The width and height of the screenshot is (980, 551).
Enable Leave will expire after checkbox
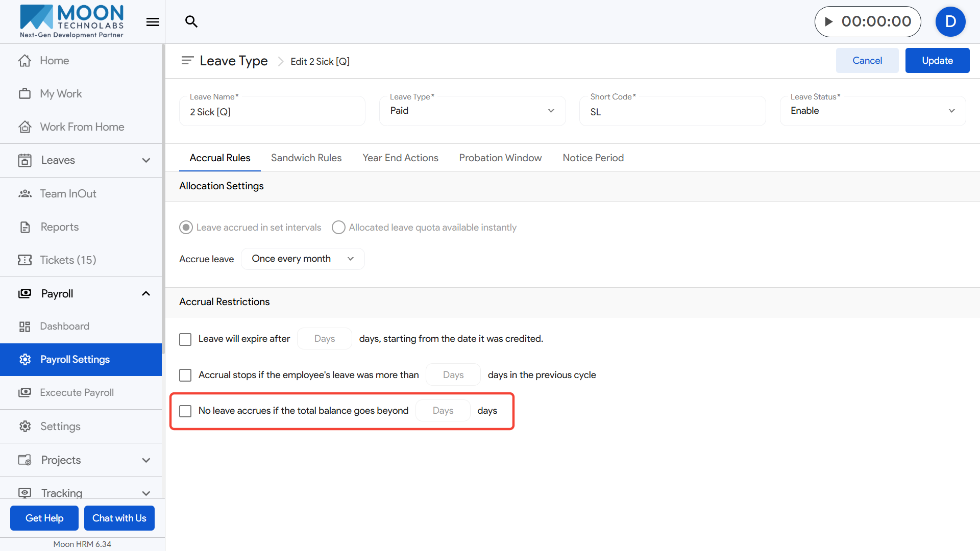pos(185,339)
